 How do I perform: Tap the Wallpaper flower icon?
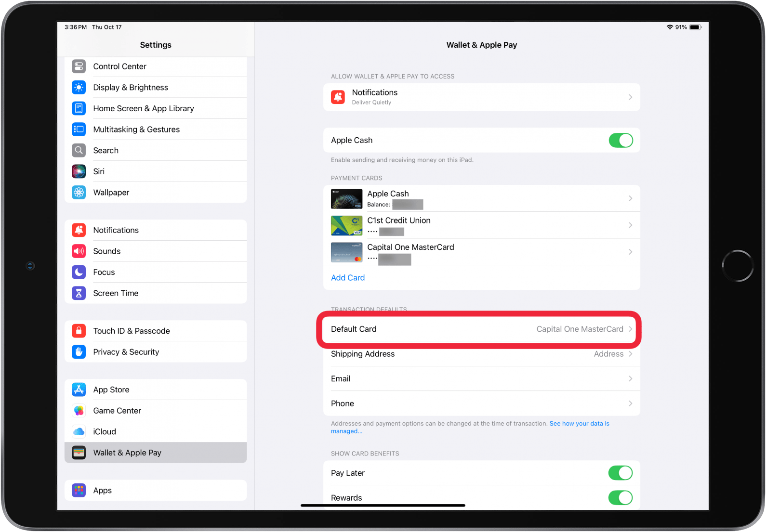[79, 193]
